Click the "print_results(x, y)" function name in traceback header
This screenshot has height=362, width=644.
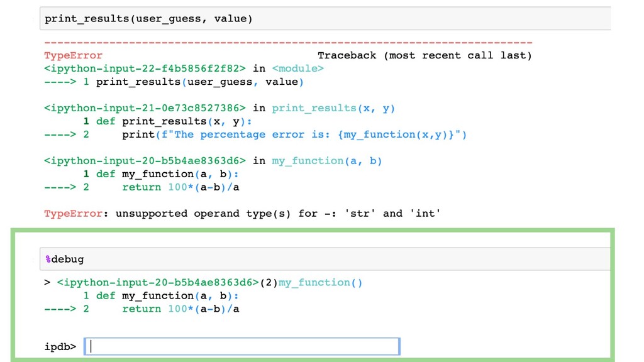333,108
